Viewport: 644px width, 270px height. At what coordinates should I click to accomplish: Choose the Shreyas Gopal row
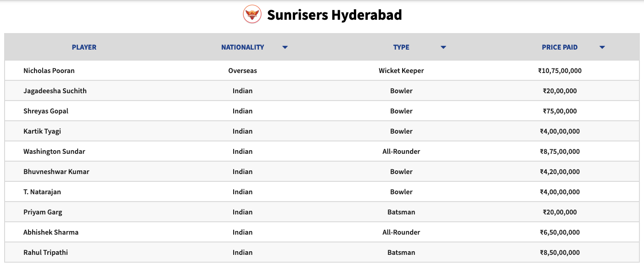[x=322, y=111]
